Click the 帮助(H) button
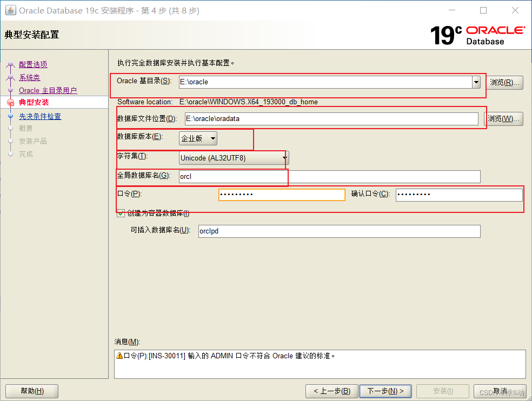 point(32,391)
